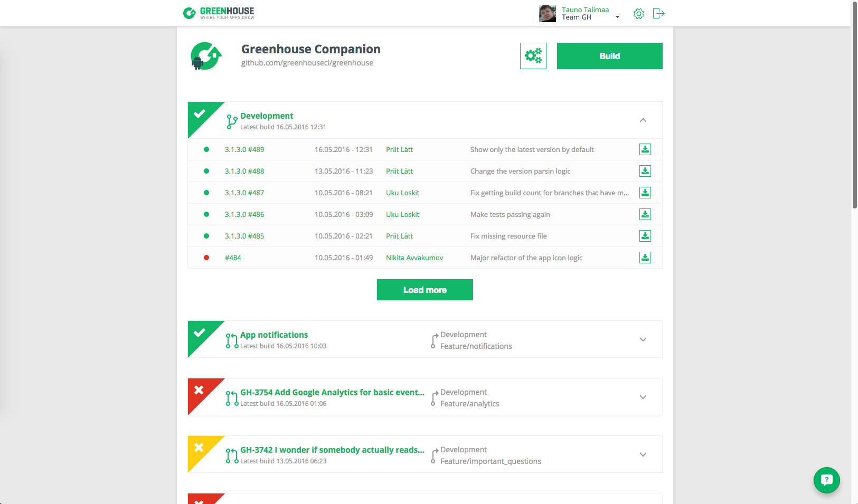This screenshot has height=504, width=858.
Task: Download artifacts for build #487
Action: coord(645,193)
